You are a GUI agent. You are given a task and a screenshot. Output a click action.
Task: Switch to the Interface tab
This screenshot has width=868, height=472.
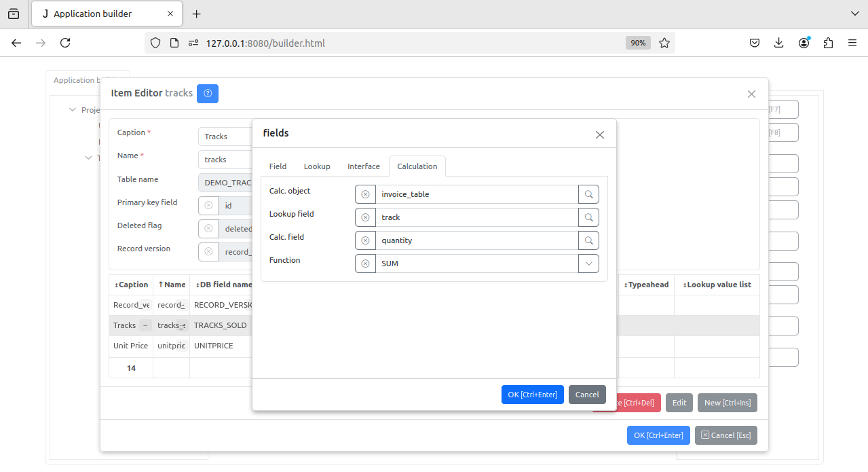[x=363, y=166]
